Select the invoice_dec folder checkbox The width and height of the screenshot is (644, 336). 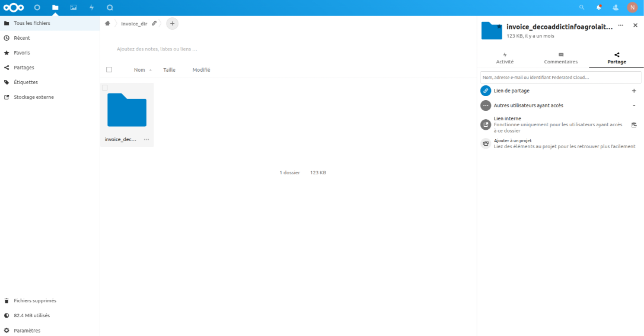coord(105,87)
